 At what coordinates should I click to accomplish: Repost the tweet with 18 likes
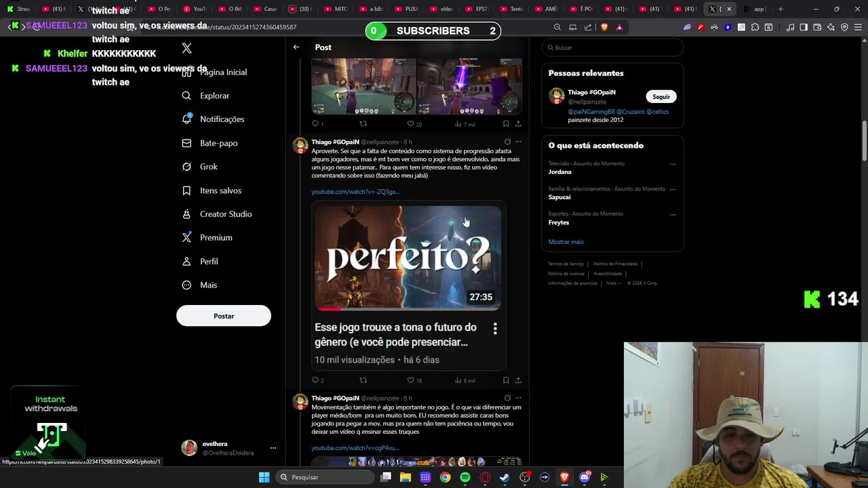[363, 380]
